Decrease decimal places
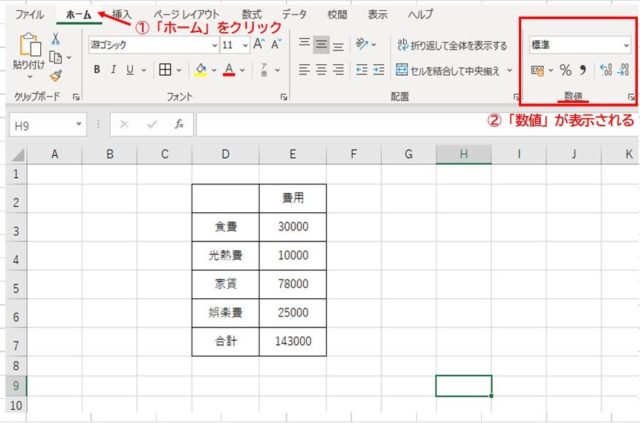 point(623,70)
